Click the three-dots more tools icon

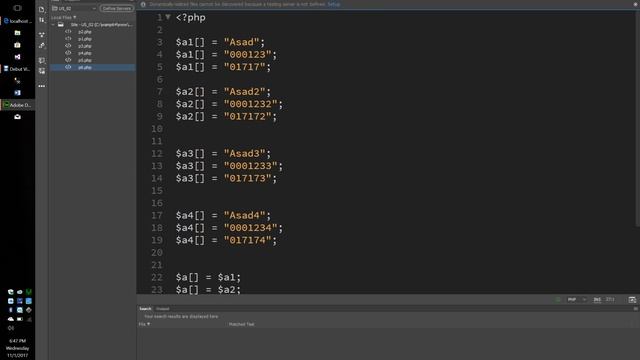pyautogui.click(x=42, y=86)
